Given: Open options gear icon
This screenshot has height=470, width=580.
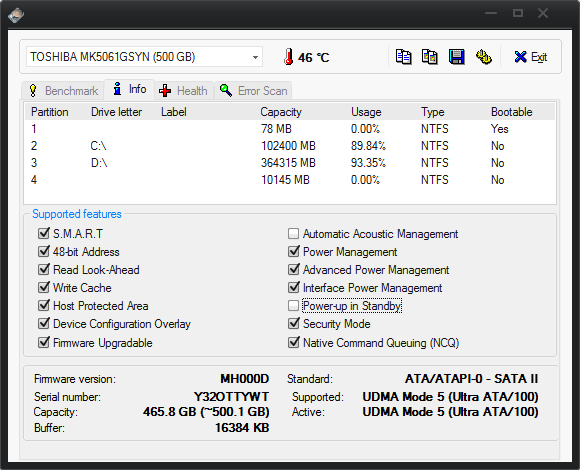Looking at the screenshot, I should click(x=483, y=57).
